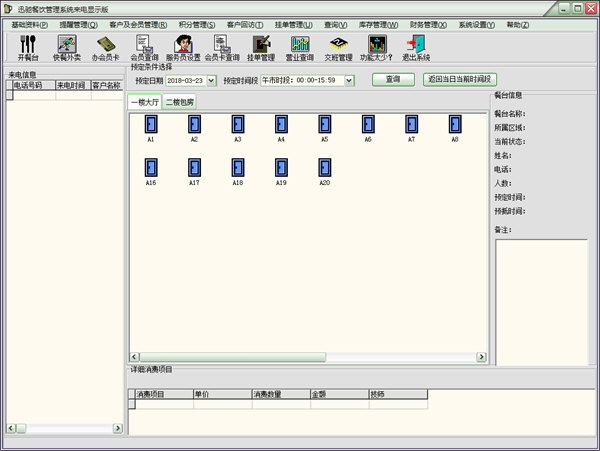Open 会员查询 toolbar icon
This screenshot has height=451, width=600.
click(x=144, y=46)
